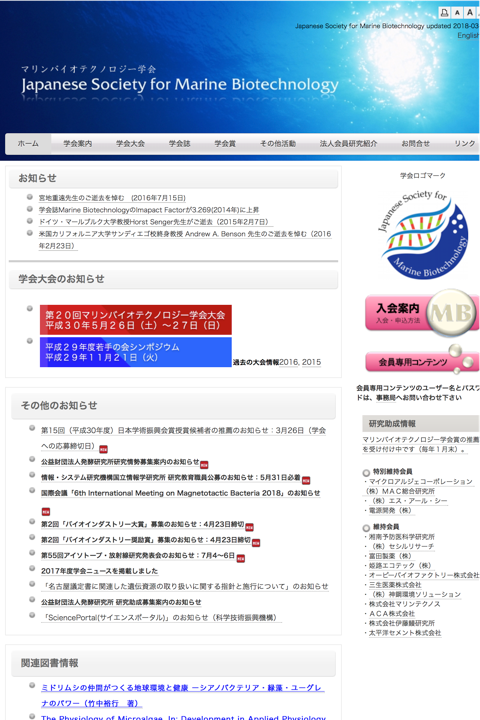Open the 学会大会 menu item
480x720 pixels.
click(x=130, y=144)
